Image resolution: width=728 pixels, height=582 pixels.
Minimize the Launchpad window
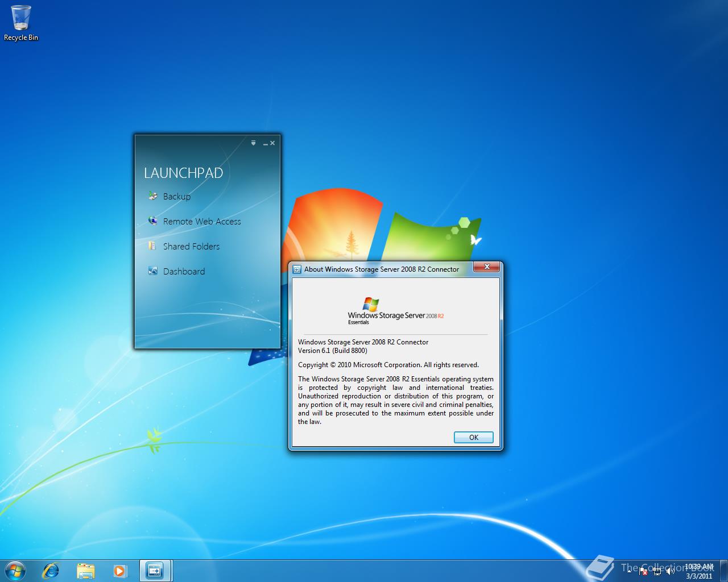[265, 143]
